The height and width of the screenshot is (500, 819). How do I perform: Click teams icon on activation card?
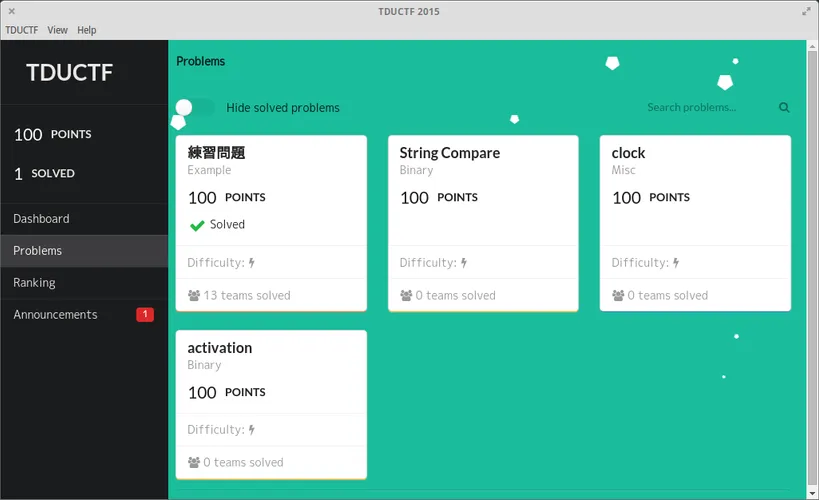[194, 462]
